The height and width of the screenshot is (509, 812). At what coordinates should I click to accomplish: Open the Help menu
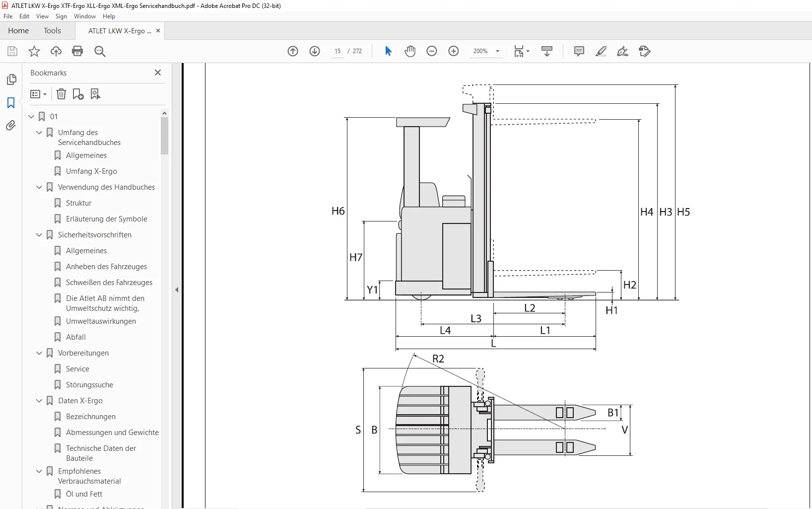click(x=109, y=16)
